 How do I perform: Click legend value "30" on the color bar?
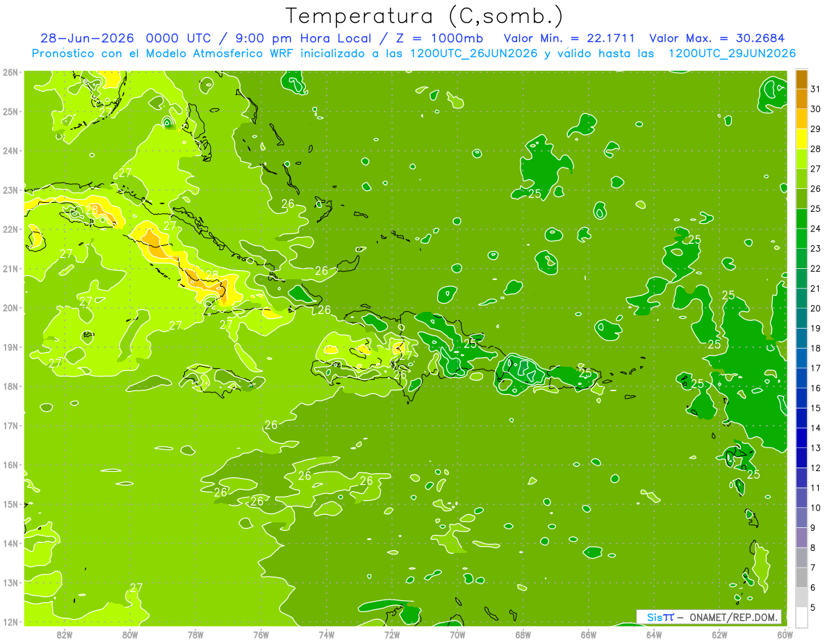point(815,109)
